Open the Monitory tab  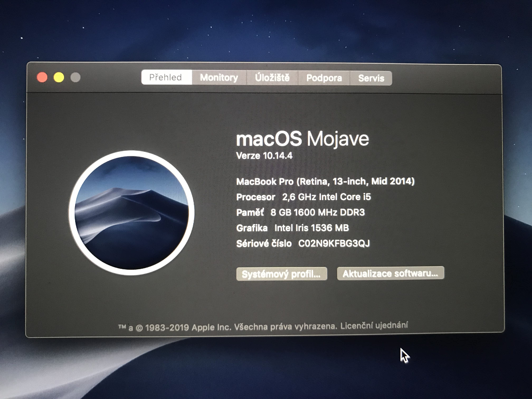pos(219,78)
